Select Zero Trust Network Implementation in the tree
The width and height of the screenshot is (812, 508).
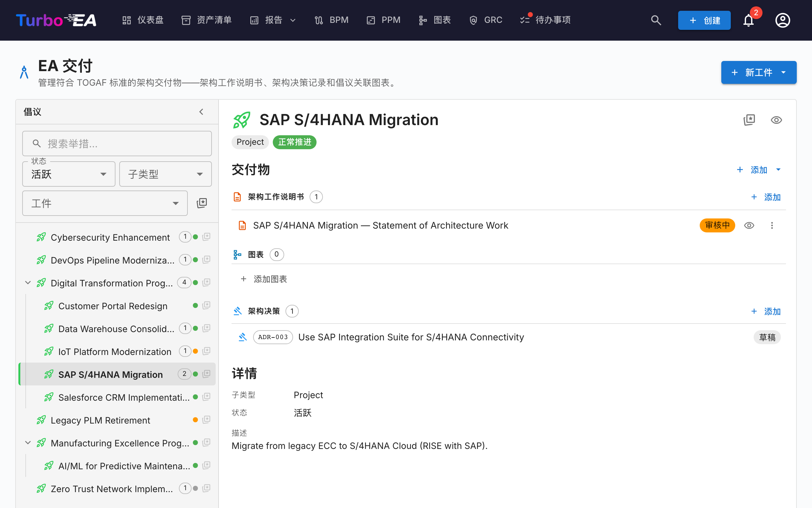(x=112, y=489)
